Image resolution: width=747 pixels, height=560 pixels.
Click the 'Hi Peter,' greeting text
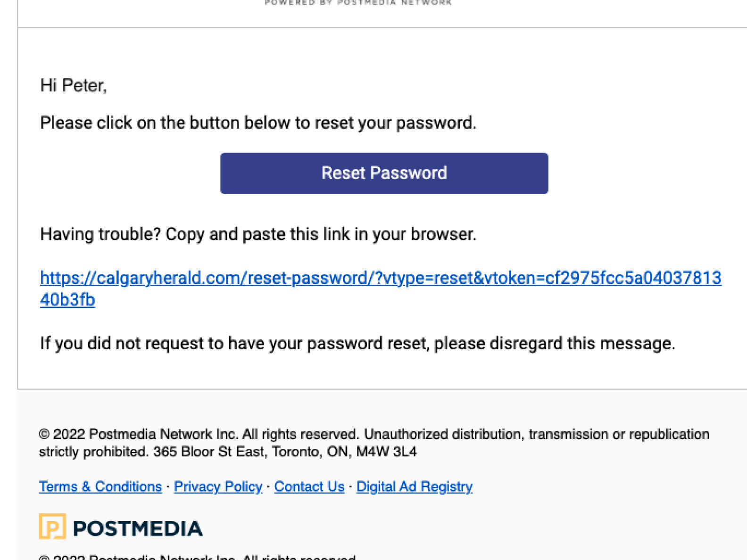[x=73, y=85]
